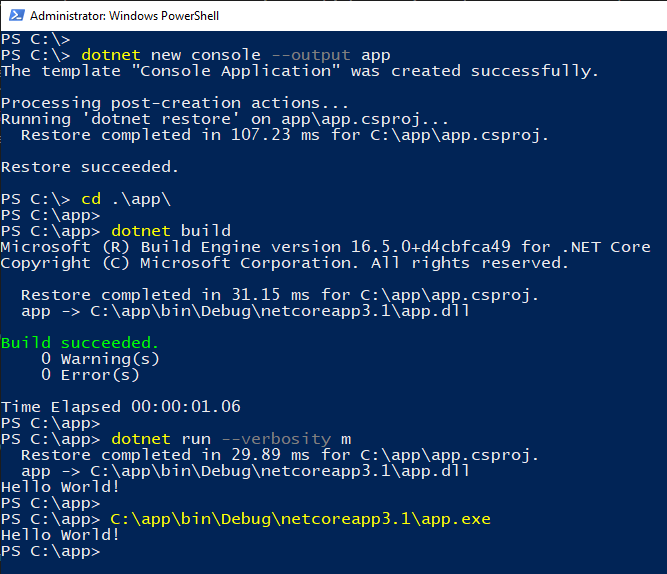Click the 'dotnet run --verbosity m' command
Image resolution: width=667 pixels, height=574 pixels.
(231, 439)
